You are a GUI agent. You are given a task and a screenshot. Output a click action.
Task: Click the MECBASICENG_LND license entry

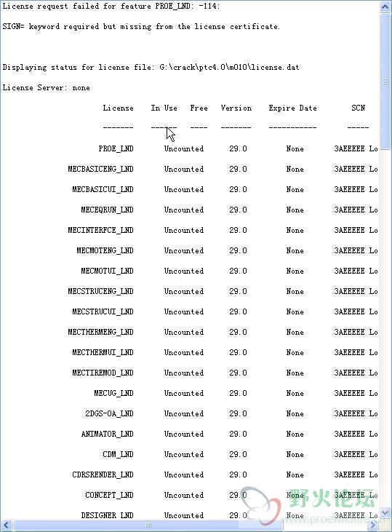pos(100,169)
